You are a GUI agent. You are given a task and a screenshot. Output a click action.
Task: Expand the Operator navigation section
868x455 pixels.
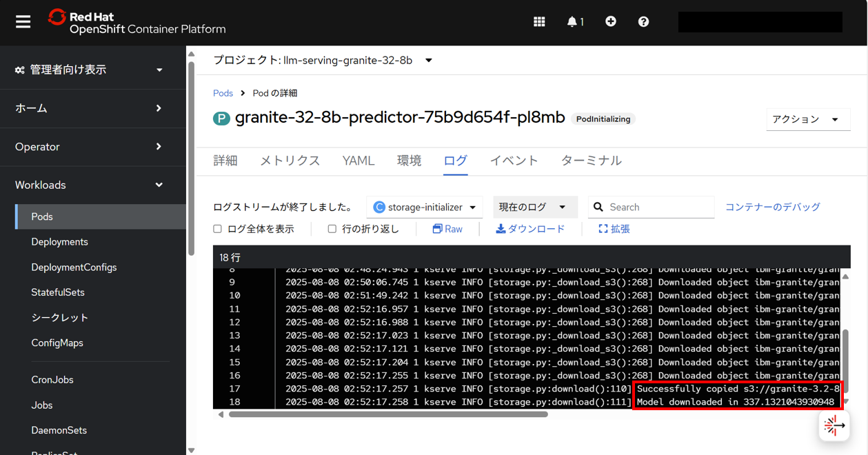point(93,147)
